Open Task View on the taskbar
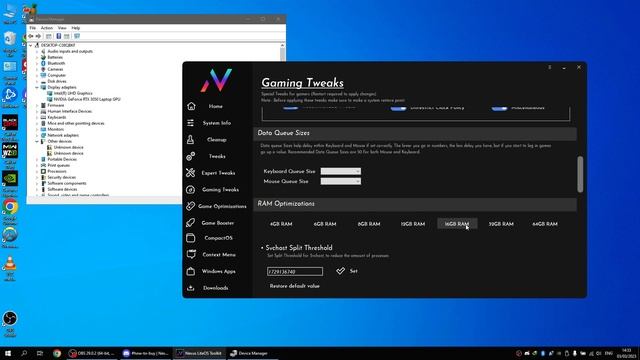The height and width of the screenshot is (360, 640). pyautogui.click(x=40, y=353)
